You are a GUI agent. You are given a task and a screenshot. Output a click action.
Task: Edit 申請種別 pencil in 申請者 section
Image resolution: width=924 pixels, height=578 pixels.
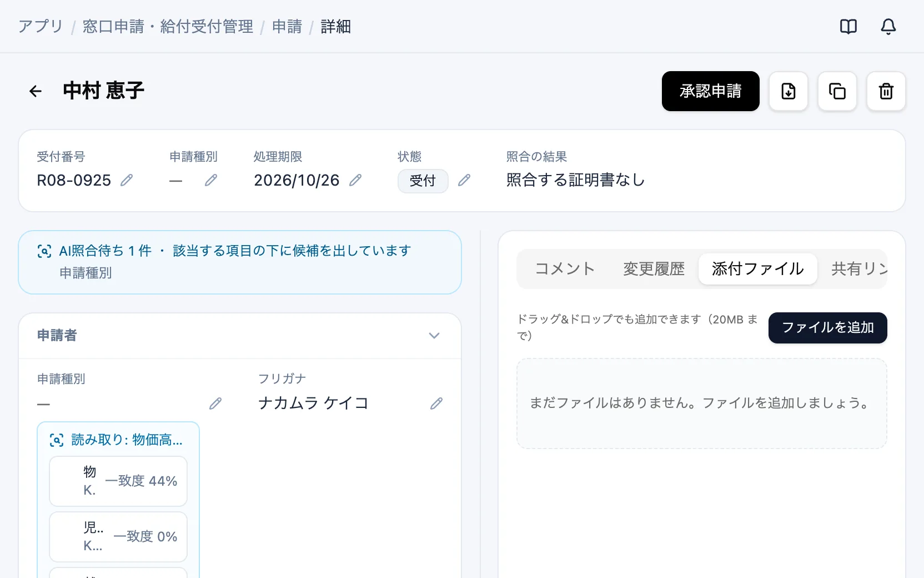point(215,403)
